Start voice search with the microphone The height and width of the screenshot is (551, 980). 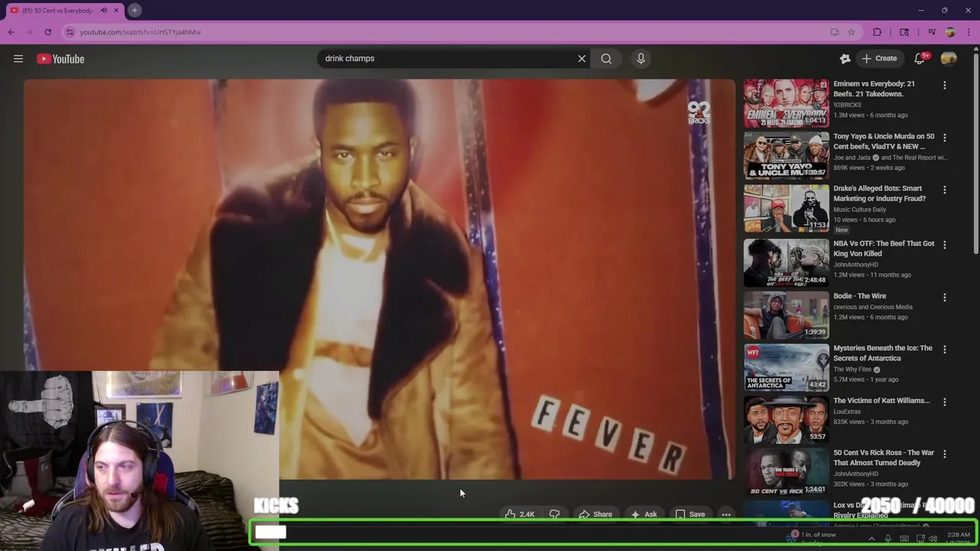(x=641, y=58)
